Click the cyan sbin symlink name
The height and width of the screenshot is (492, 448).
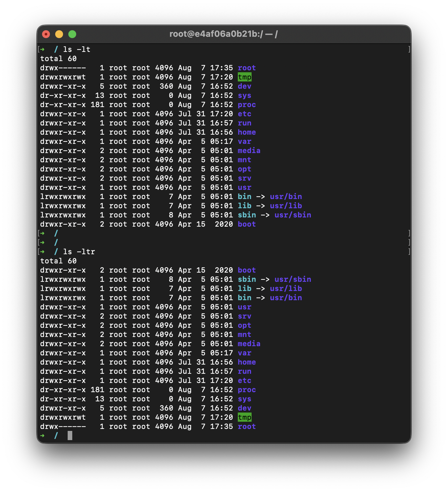(247, 215)
